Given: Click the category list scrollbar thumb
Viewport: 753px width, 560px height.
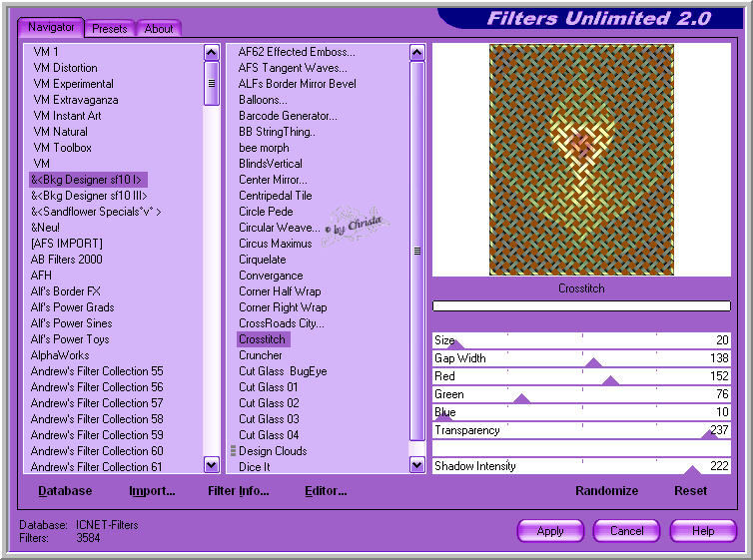Looking at the screenshot, I should point(212,84).
